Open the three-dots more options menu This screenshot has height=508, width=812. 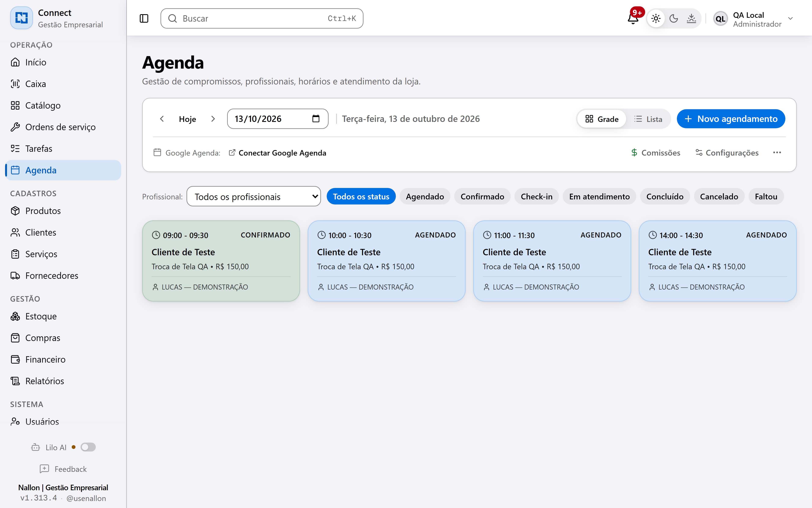(x=777, y=153)
